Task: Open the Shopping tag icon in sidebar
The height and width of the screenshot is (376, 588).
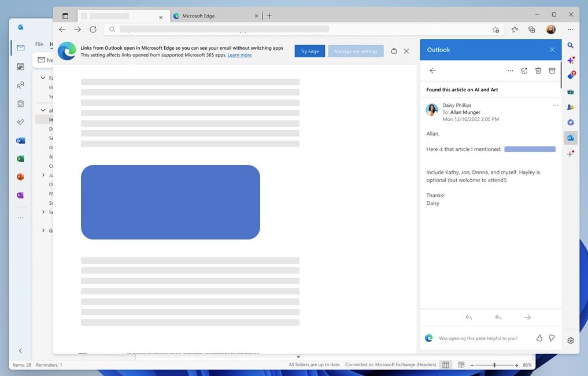Action: coord(571,75)
